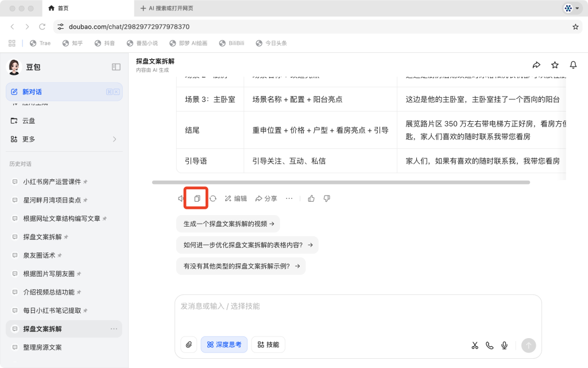Viewport: 588px width, 368px height.
Task: Regenerate the AI response
Action: click(212, 198)
